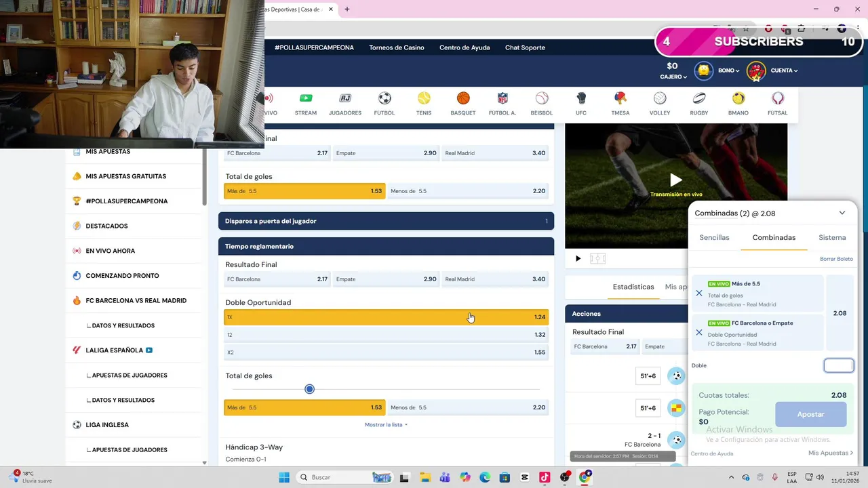Pick Real Madrid 3.40 in Tiempo reglamentario

click(495, 279)
